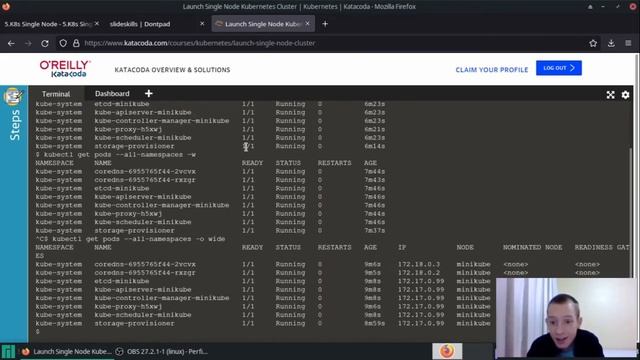Click the forward navigation arrow
The image size is (640, 360).
28,43
